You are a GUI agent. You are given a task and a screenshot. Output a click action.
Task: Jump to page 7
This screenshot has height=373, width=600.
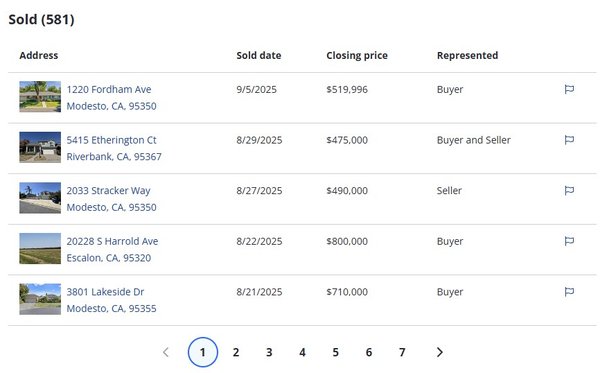402,352
